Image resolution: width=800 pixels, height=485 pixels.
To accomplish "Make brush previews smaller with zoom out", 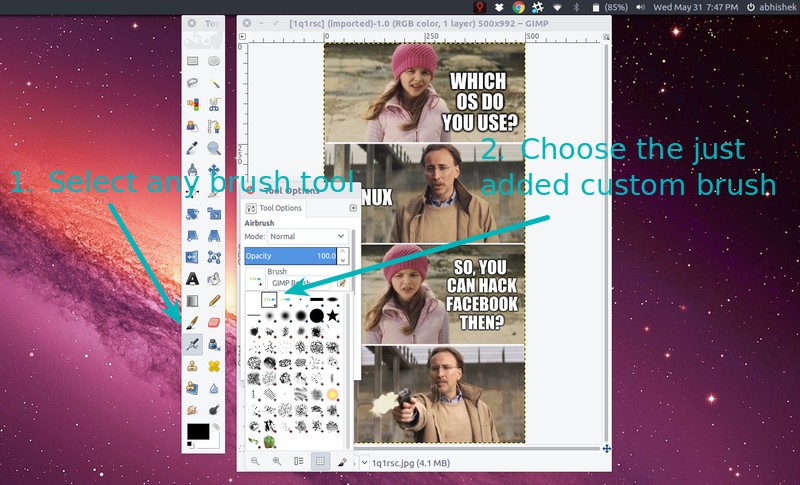I will tap(255, 461).
